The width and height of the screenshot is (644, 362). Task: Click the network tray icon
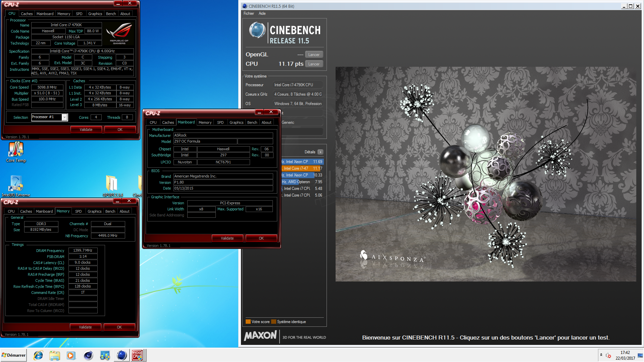tap(640, 356)
